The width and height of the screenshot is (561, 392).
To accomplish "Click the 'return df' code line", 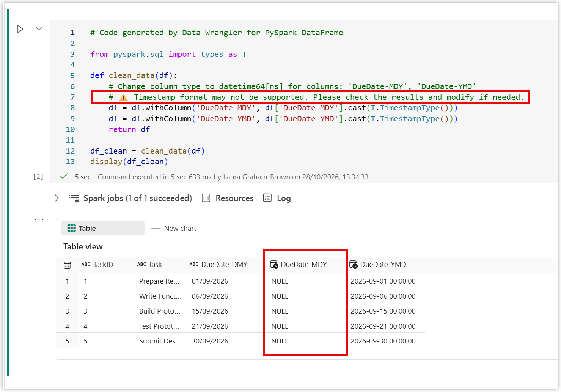I will coord(129,129).
